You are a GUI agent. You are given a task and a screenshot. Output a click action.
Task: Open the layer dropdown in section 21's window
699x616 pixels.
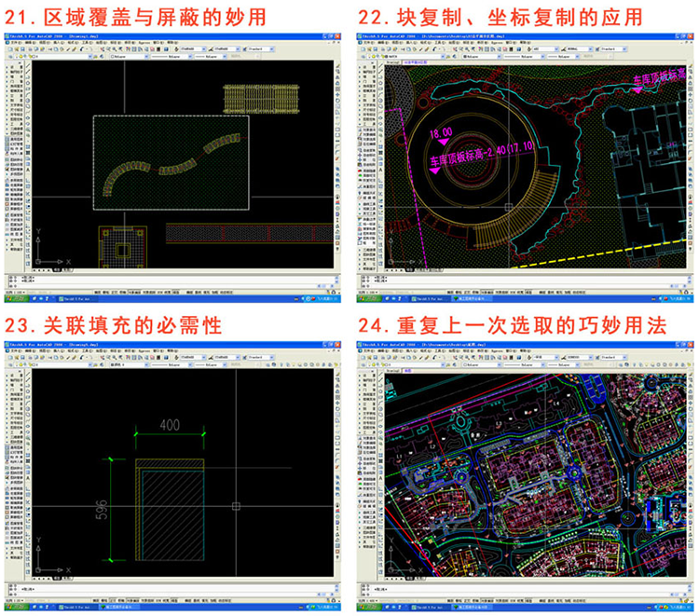(56, 55)
